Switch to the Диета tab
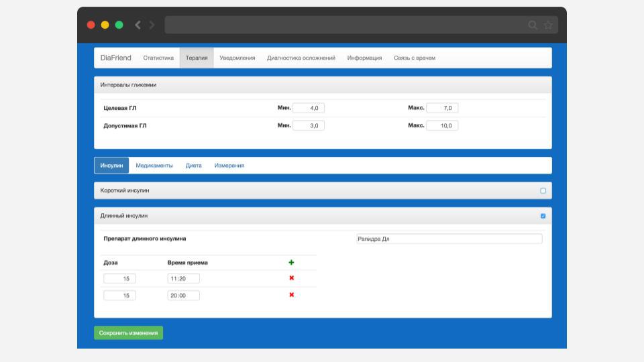 click(193, 166)
